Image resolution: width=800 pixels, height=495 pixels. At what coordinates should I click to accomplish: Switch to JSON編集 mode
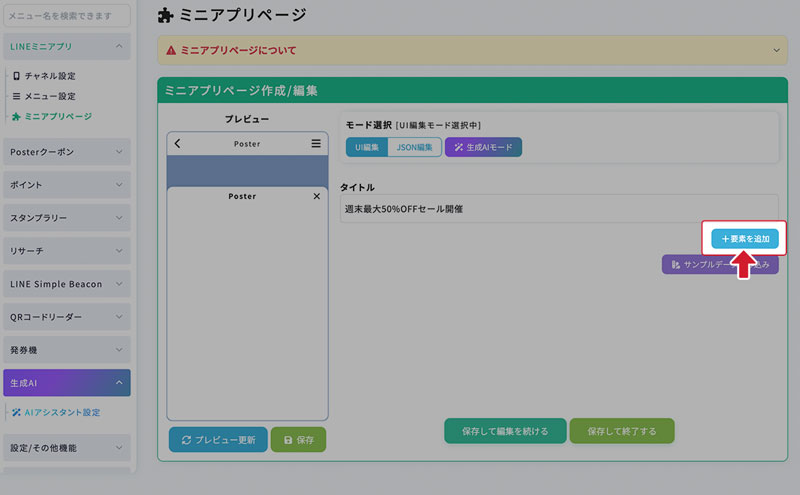(414, 147)
